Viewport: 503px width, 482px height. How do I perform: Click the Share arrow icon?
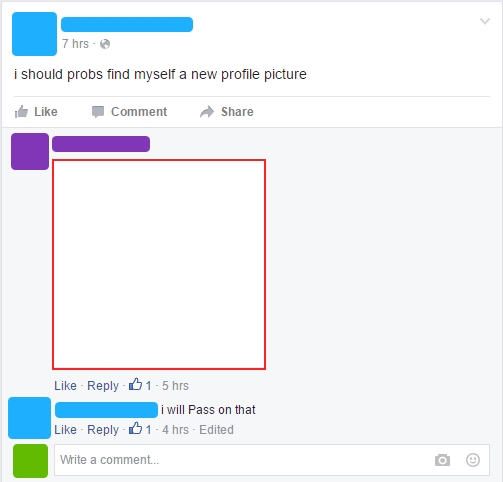pyautogui.click(x=207, y=112)
